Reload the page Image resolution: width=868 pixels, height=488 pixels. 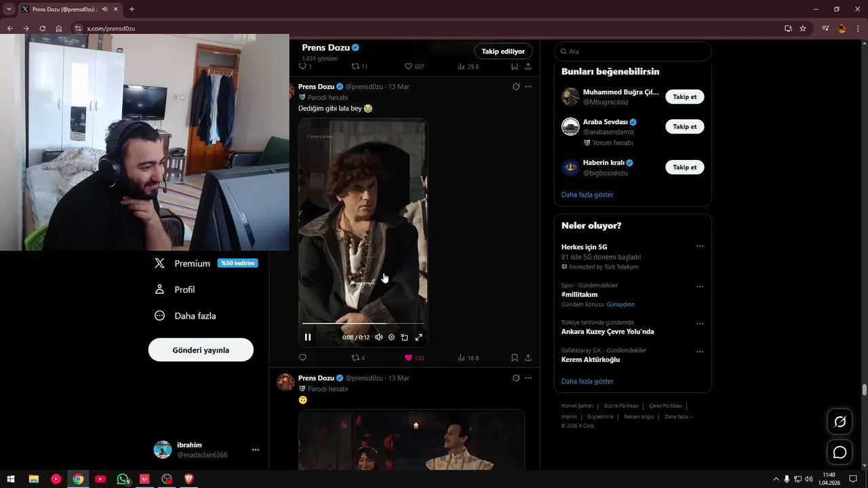point(42,28)
